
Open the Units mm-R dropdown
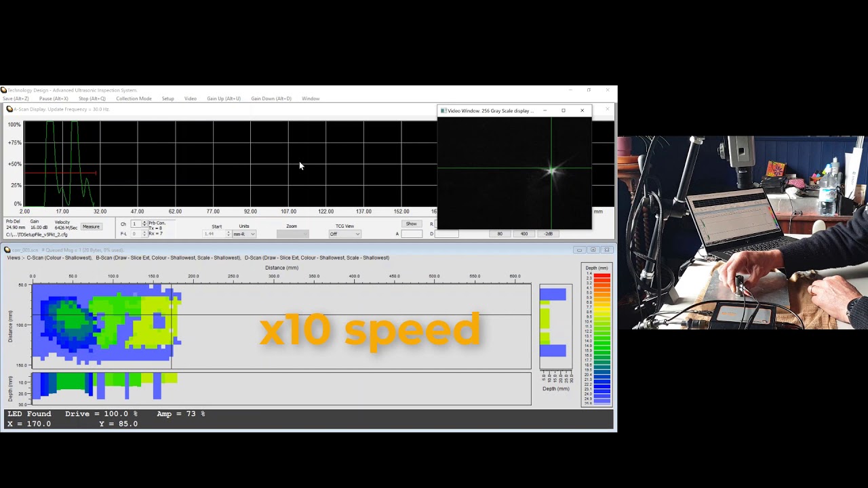tap(243, 234)
